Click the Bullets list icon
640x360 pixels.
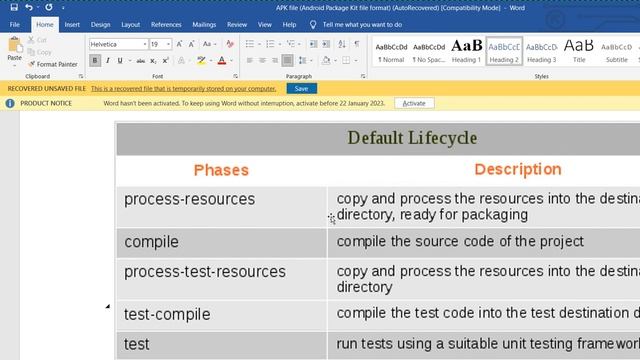(x=250, y=44)
